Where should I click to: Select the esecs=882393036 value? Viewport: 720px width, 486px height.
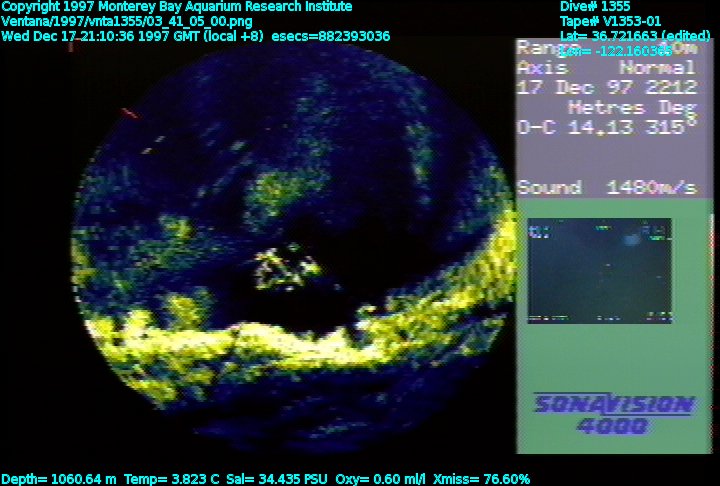tap(331, 36)
